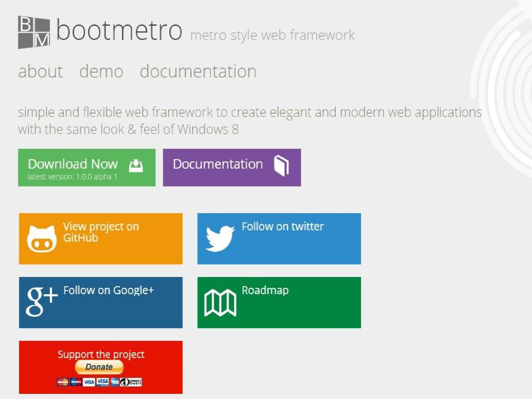The height and width of the screenshot is (399, 532).
Task: Click the g+ Google Plus icon
Action: point(42,302)
